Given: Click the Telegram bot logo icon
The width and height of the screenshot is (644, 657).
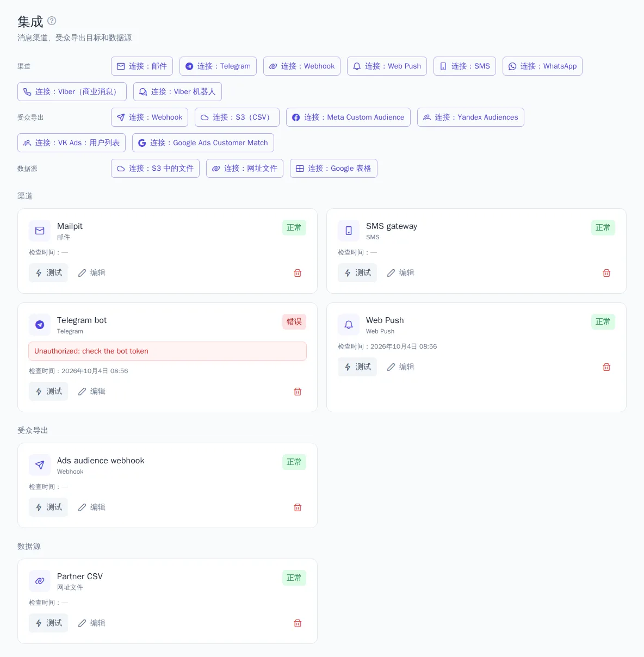Looking at the screenshot, I should (x=40, y=325).
